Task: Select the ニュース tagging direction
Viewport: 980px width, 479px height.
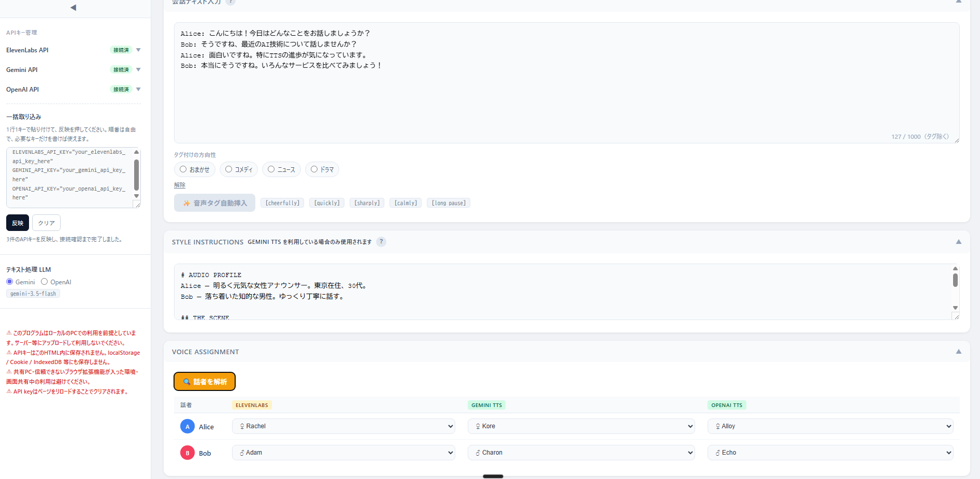Action: (281, 169)
